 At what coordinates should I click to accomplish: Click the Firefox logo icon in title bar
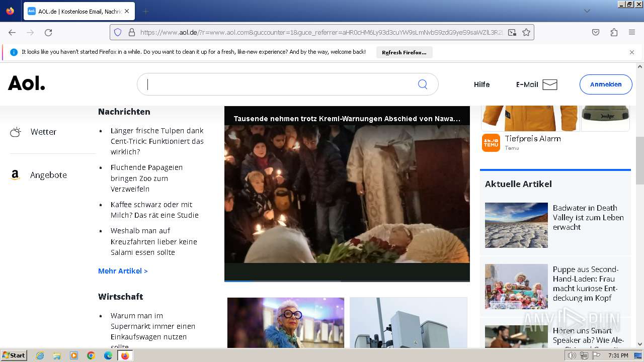pos(10,11)
